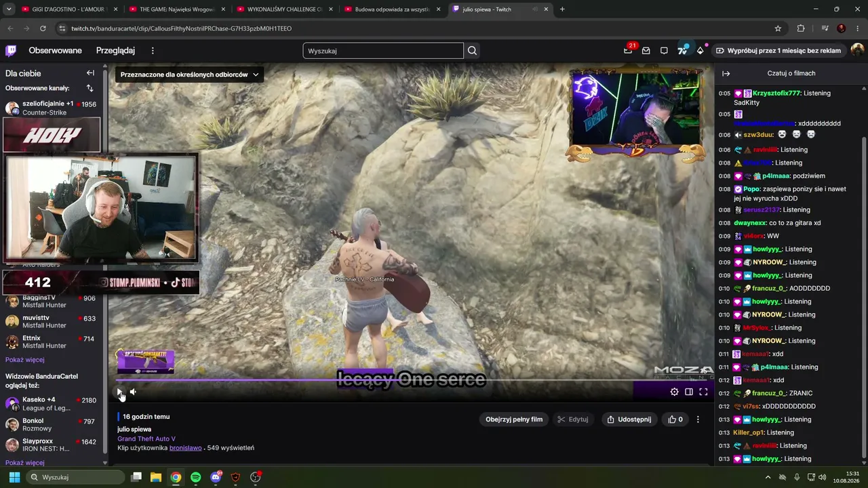The width and height of the screenshot is (868, 488).
Task: Expand the Przeznaczone dla określonych odbiorców dropdown
Action: pyautogui.click(x=189, y=75)
